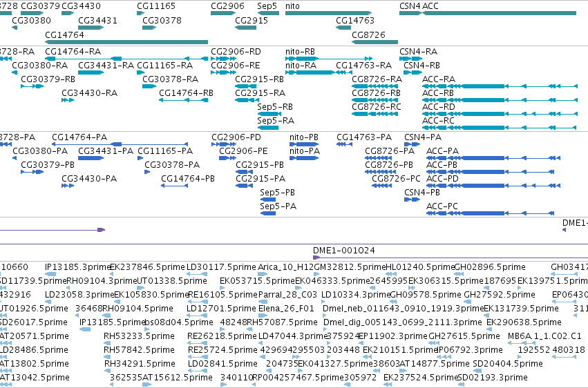Select transcript 'CG8726-RC'
588x388 pixels.
click(x=376, y=107)
